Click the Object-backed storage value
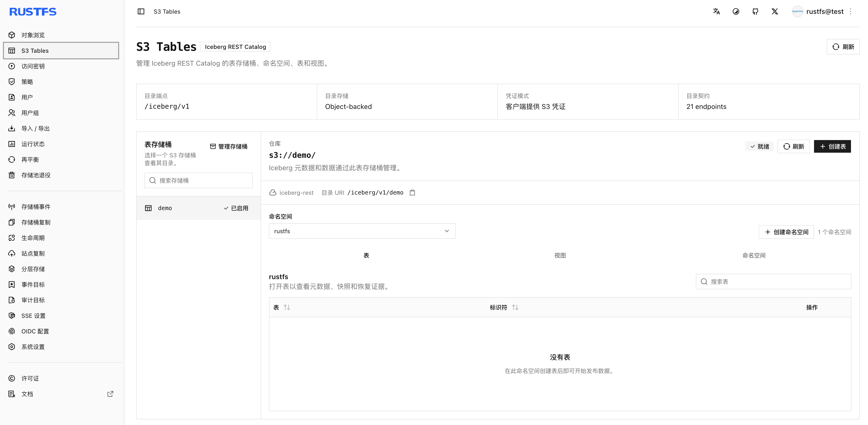The width and height of the screenshot is (868, 425). (348, 106)
